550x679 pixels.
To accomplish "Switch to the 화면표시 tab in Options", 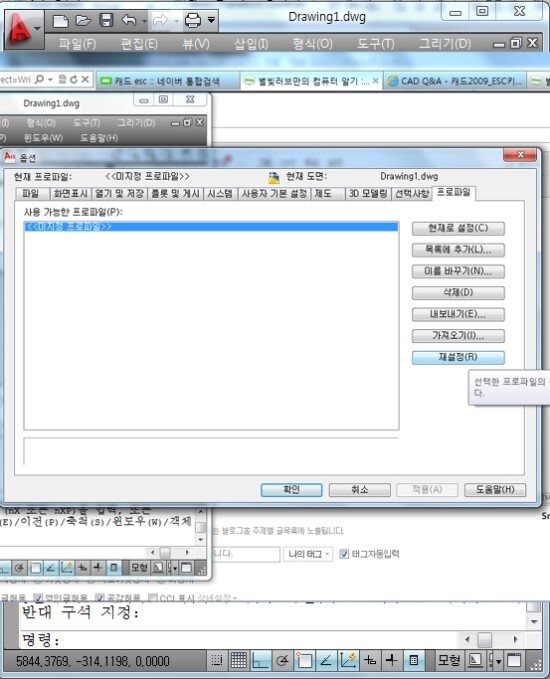I will coord(71,194).
